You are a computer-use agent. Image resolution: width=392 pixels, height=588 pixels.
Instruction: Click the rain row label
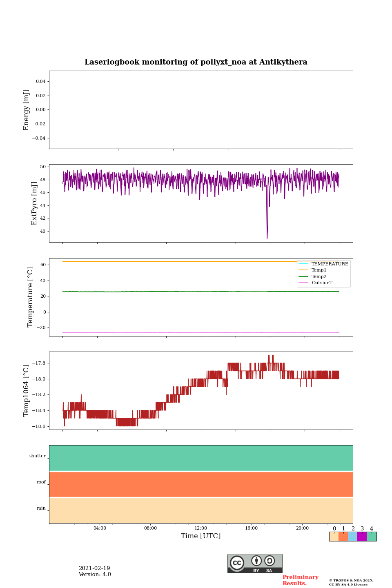pyautogui.click(x=41, y=508)
